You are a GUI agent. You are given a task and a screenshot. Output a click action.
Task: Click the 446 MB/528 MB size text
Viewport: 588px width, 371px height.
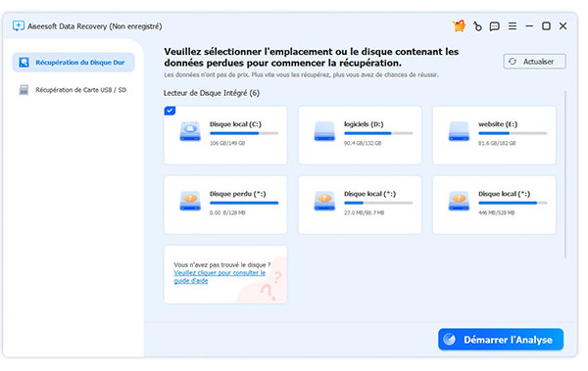[x=497, y=212]
